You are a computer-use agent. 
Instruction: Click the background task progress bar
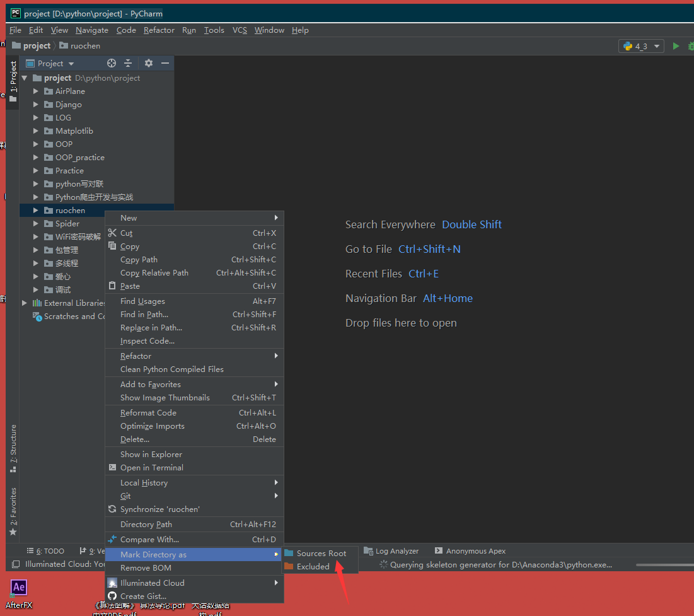click(664, 565)
